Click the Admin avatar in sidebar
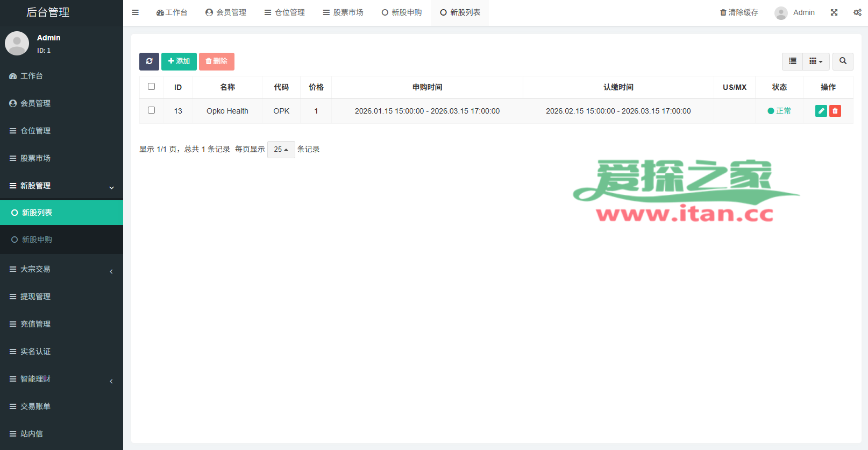This screenshot has height=450, width=868. (x=17, y=44)
